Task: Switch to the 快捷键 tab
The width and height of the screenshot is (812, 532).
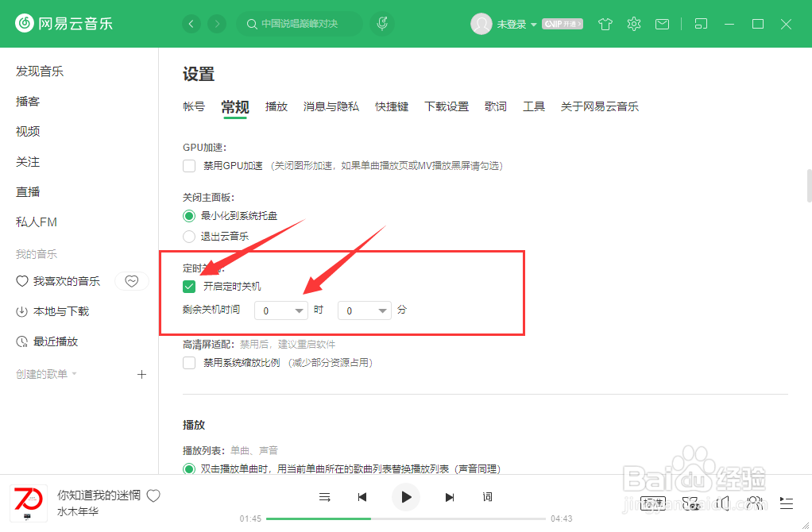Action: point(392,106)
